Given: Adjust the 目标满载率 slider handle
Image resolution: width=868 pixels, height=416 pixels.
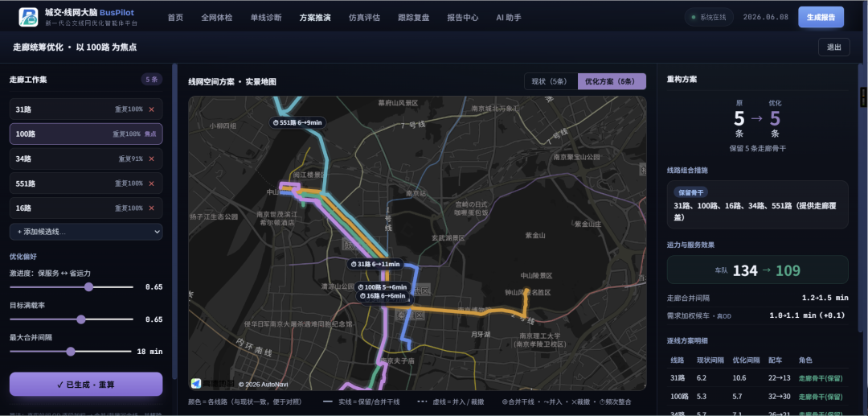Looking at the screenshot, I should (x=81, y=319).
